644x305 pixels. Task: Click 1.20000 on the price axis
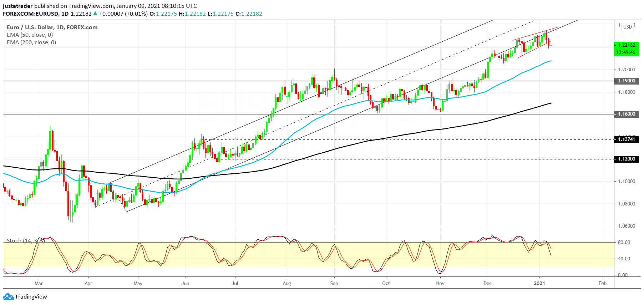point(627,70)
